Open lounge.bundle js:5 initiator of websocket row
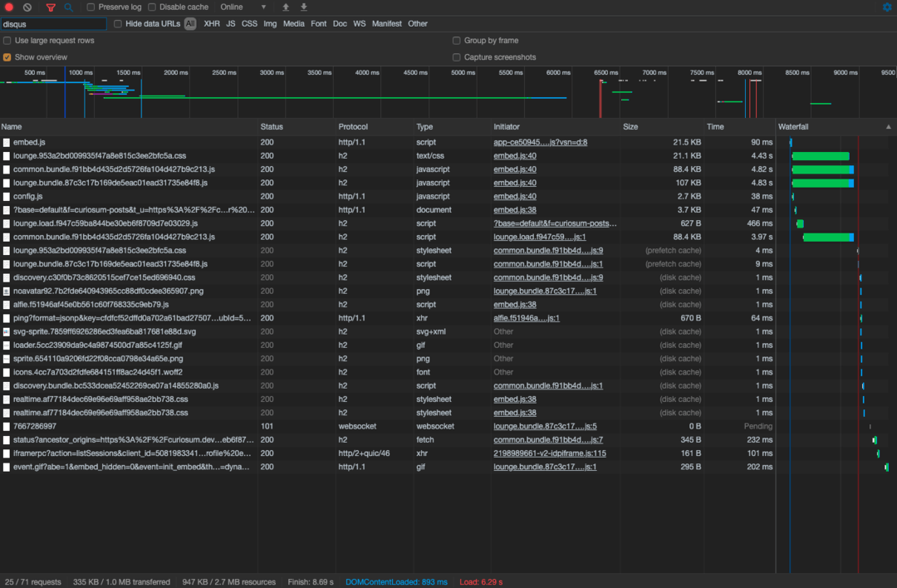 [545, 427]
